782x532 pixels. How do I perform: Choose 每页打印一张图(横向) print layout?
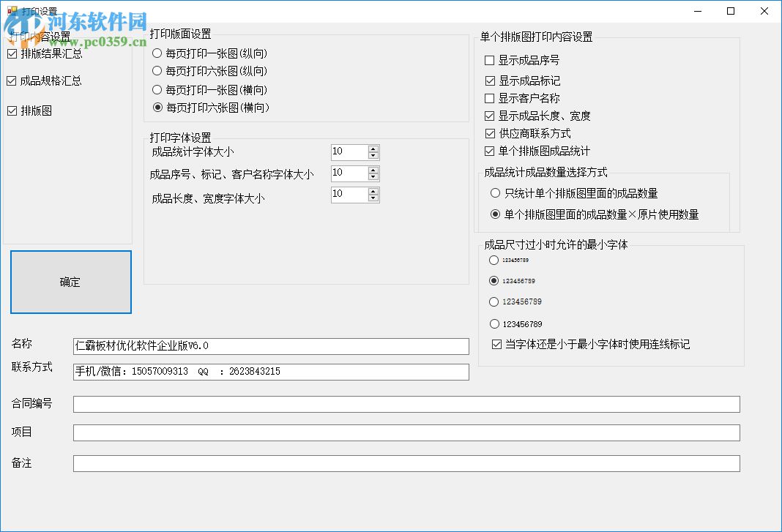pyautogui.click(x=157, y=89)
